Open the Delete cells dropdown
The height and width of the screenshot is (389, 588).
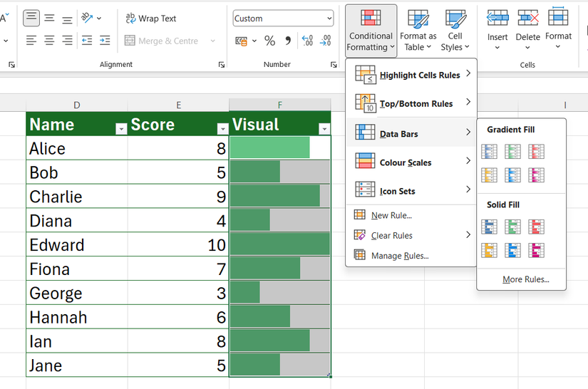527,31
